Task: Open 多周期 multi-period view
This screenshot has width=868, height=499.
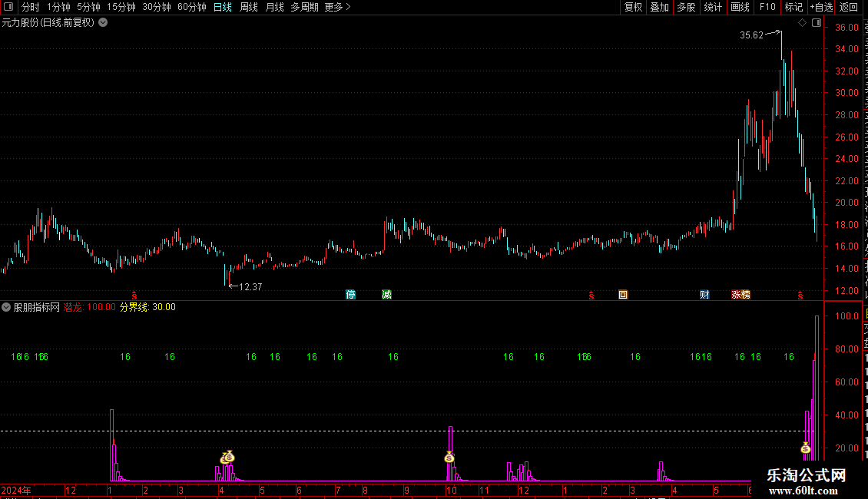Action: pyautogui.click(x=304, y=7)
